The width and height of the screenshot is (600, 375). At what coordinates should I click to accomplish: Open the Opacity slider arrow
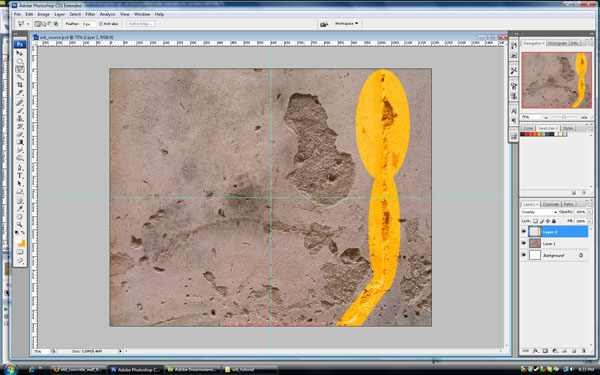click(589, 212)
